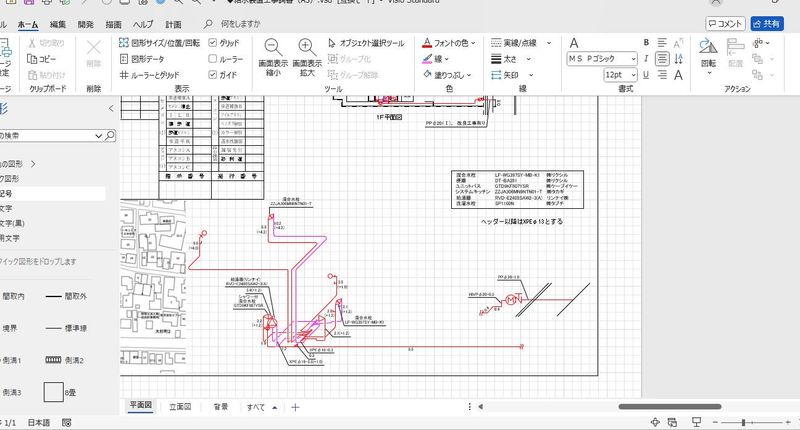This screenshot has width=800, height=430.
Task: Click the 共有 share button
Action: pos(767,23)
